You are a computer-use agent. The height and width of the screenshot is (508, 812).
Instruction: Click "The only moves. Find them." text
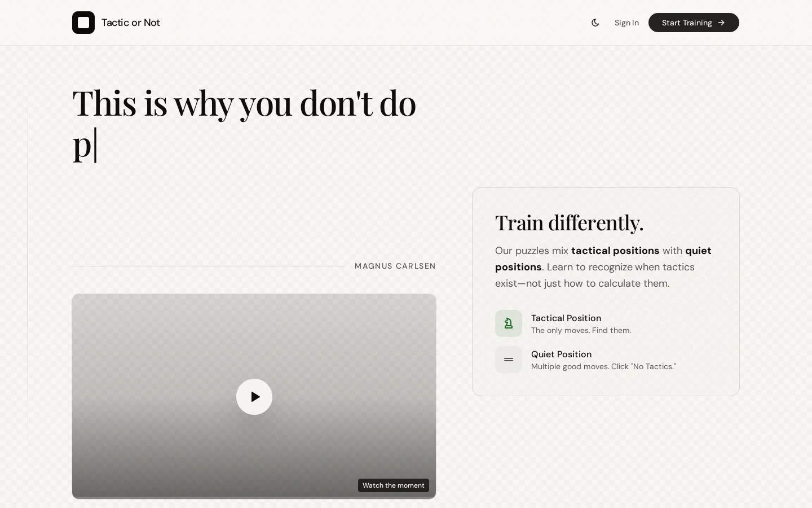tap(581, 330)
